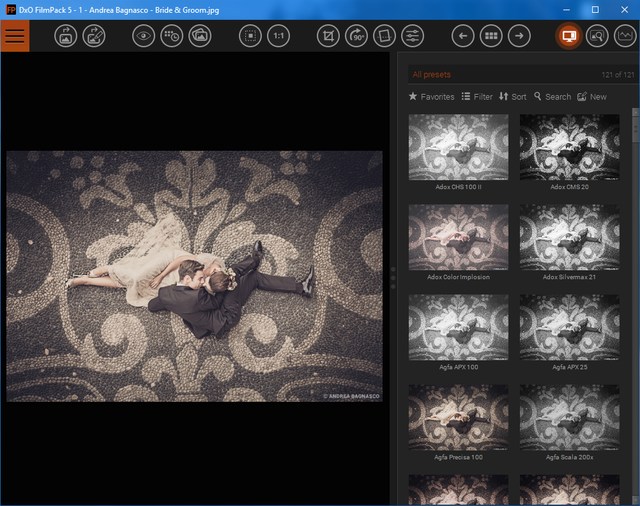The height and width of the screenshot is (506, 640).
Task: Click the save image icon
Action: 94,36
